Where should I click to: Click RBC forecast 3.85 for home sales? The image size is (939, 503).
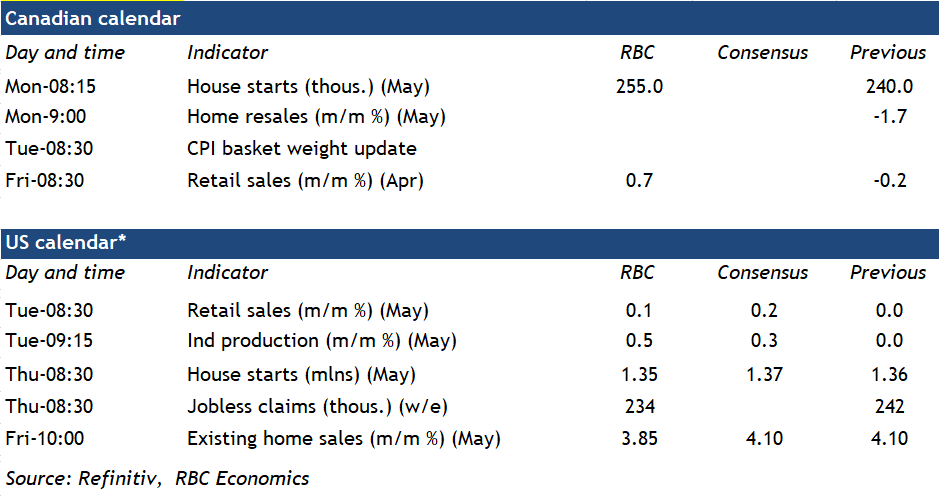tap(639, 438)
